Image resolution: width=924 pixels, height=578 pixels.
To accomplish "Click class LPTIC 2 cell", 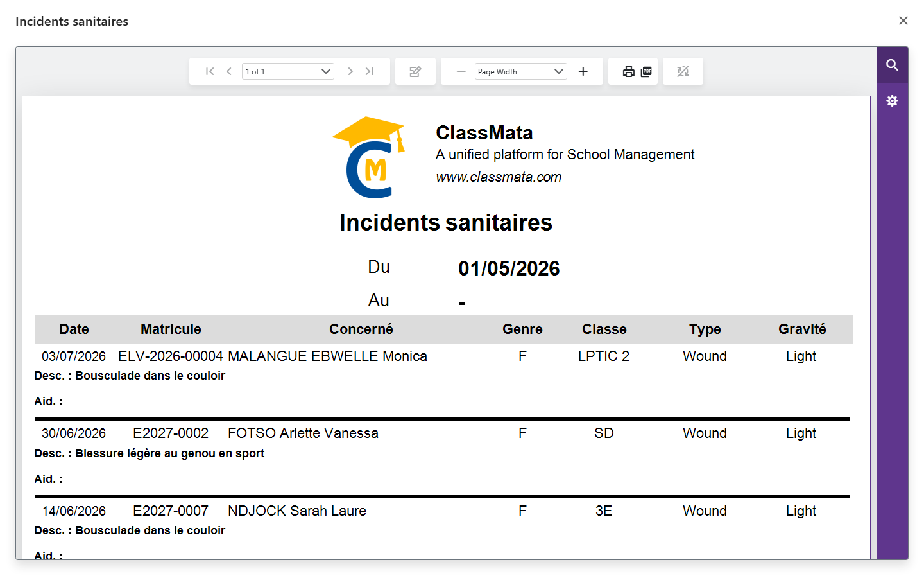I will click(x=604, y=356).
